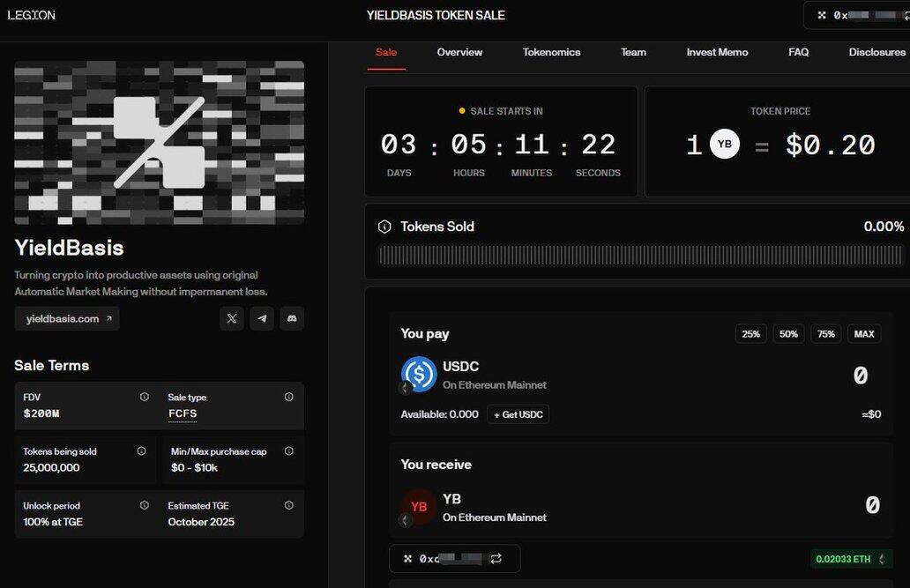Click the swap arrows icon in the bottom wallet address box
This screenshot has height=588, width=910.
(x=496, y=558)
